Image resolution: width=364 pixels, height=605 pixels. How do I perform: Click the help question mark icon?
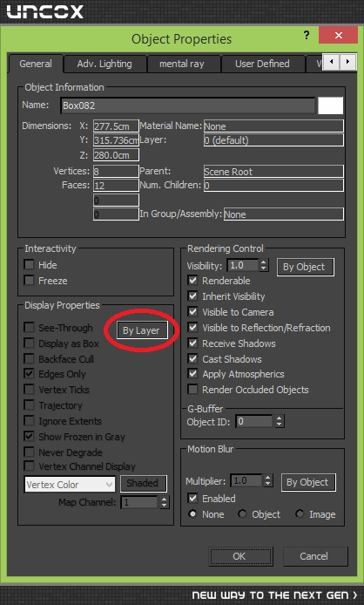pyautogui.click(x=307, y=36)
